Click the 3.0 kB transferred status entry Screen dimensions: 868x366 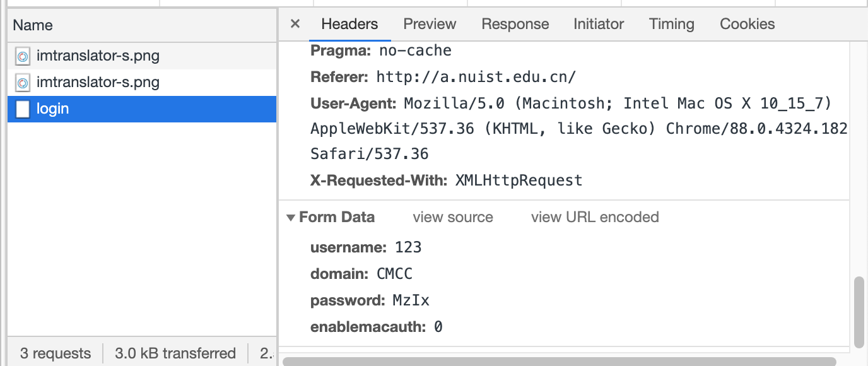175,353
